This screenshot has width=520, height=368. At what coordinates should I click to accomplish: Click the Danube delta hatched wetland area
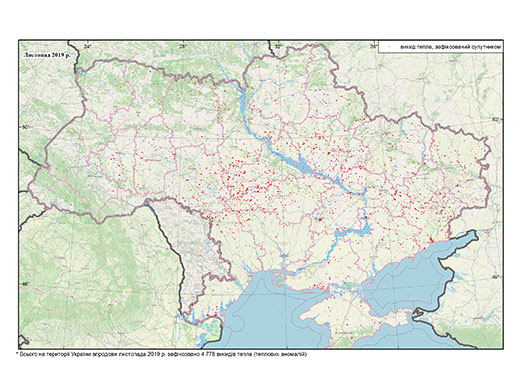coord(210,330)
